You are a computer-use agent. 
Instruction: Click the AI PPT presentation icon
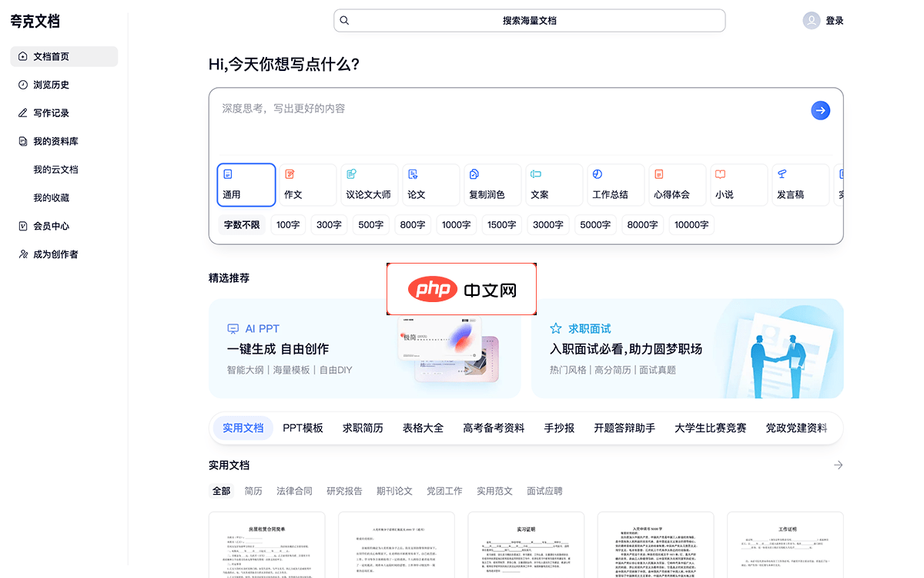click(233, 329)
